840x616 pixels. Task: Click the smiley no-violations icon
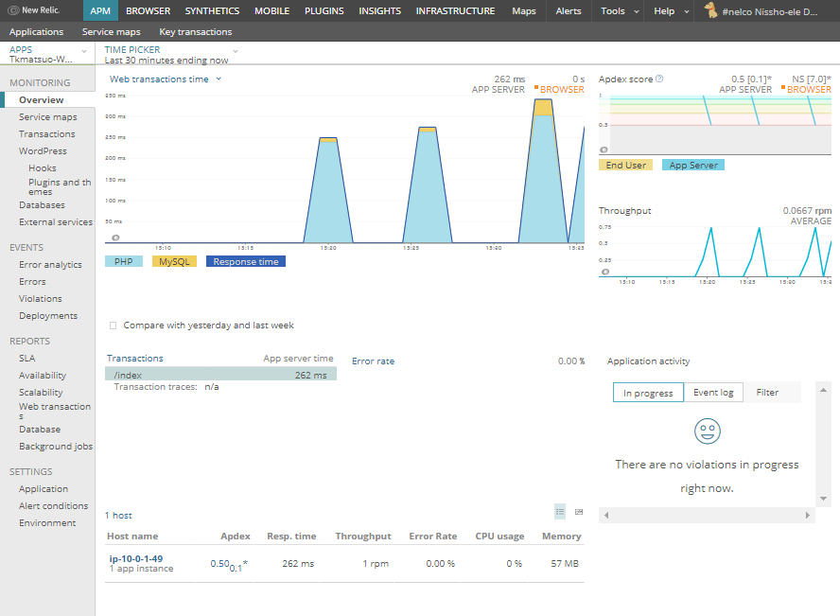[708, 431]
